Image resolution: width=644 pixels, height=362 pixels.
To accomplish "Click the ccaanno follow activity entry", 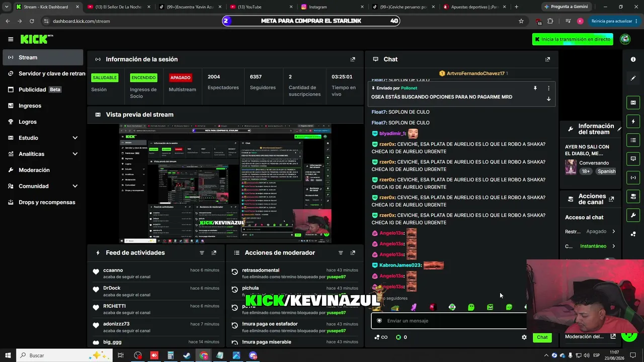I will [x=156, y=274].
